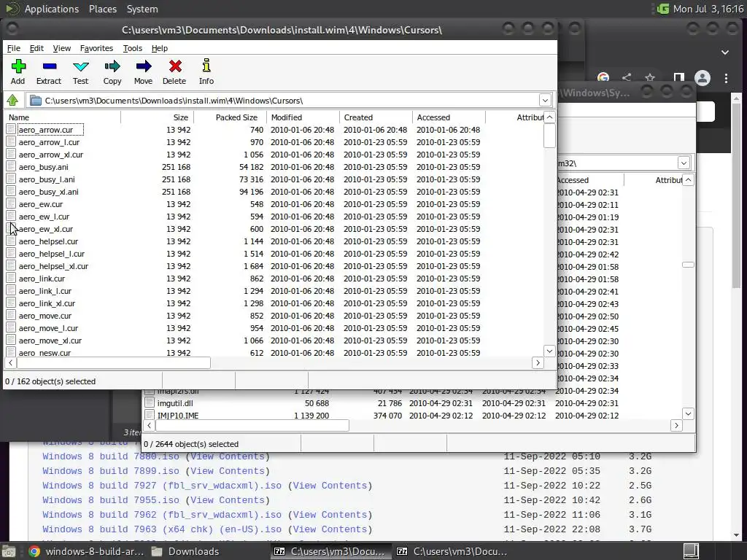Viewport: 747px width, 560px height.
Task: Click file icon of aero_arrow.cur
Action: click(x=11, y=130)
